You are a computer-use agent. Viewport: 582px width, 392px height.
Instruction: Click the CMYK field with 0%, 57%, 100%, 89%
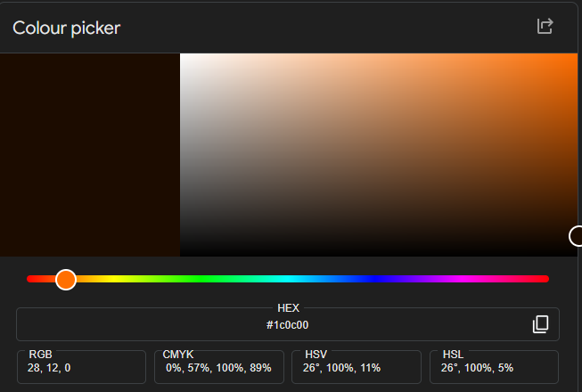(219, 367)
